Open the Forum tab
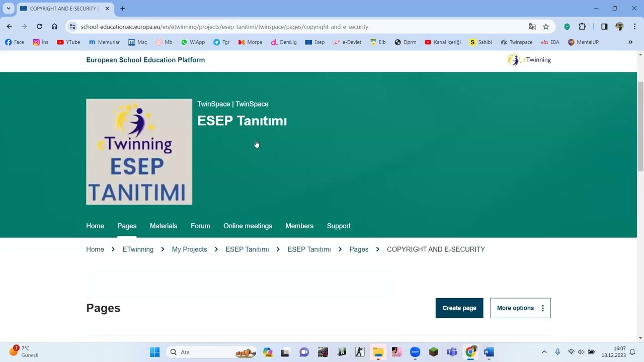Viewport: 644px width, 362px height. point(200,226)
